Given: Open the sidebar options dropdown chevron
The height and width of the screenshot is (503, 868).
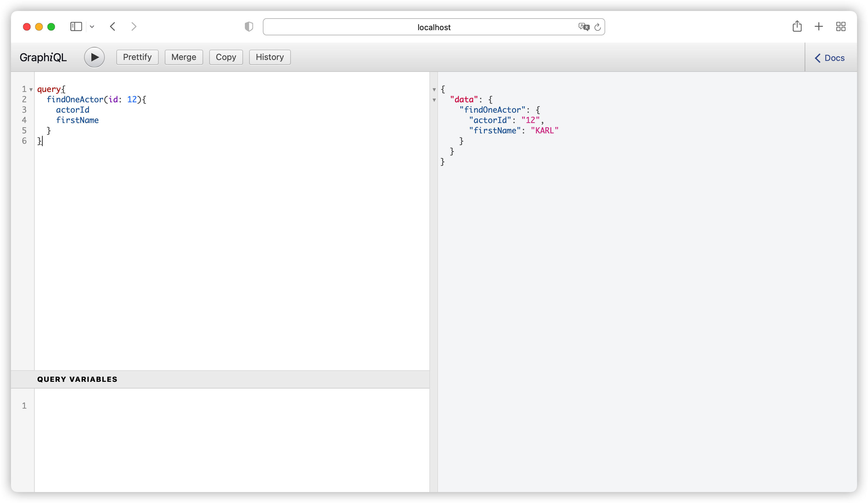Looking at the screenshot, I should (x=92, y=26).
